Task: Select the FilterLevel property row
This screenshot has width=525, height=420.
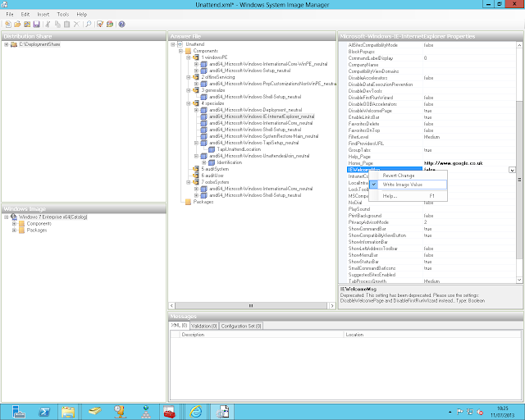Action: coord(431,137)
